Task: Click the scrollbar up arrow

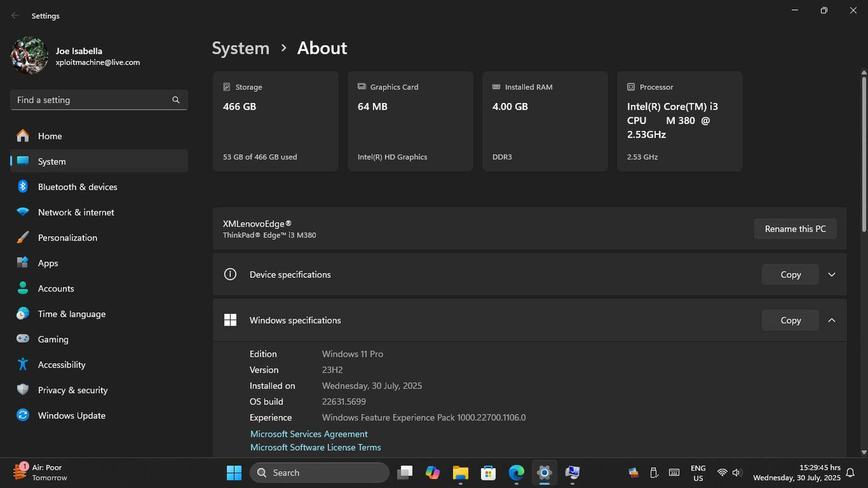Action: coord(863,72)
